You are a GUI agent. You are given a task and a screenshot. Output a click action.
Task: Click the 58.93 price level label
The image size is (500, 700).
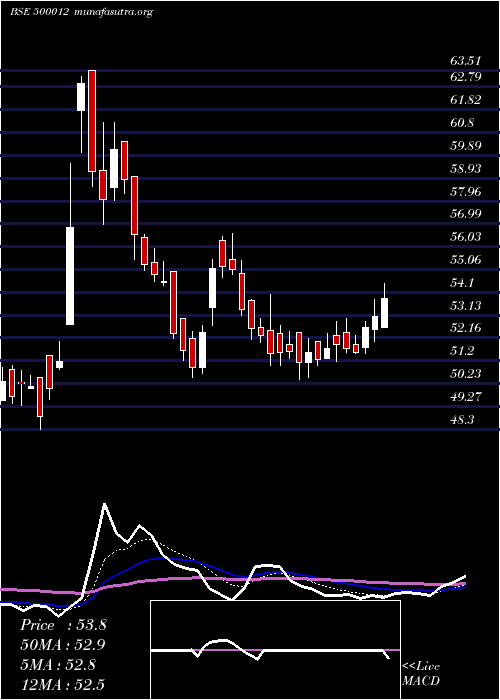(466, 169)
